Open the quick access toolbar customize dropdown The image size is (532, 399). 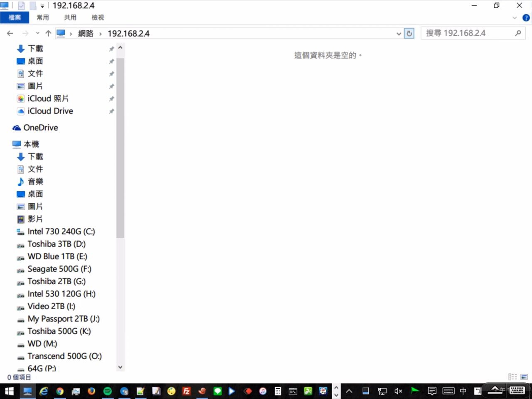tap(42, 6)
